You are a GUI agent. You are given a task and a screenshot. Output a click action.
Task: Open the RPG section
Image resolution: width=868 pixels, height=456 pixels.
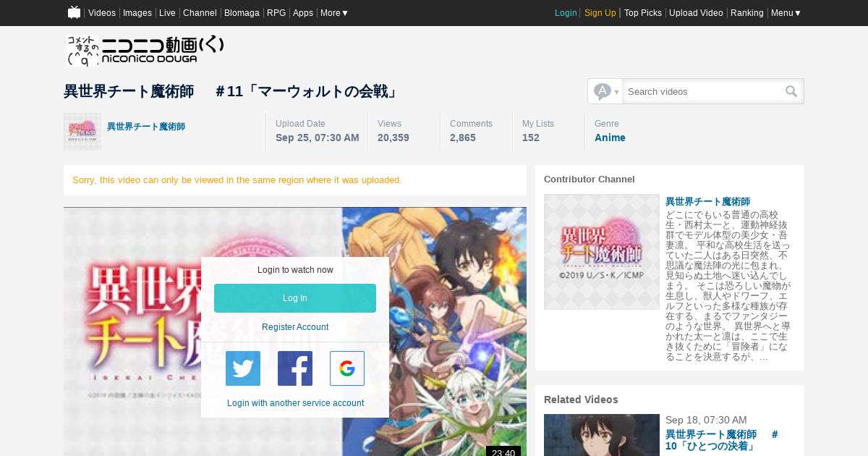(x=276, y=13)
